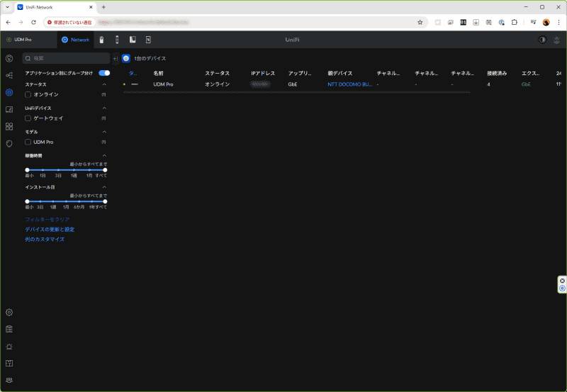Check the オンライン status filter

click(x=28, y=94)
